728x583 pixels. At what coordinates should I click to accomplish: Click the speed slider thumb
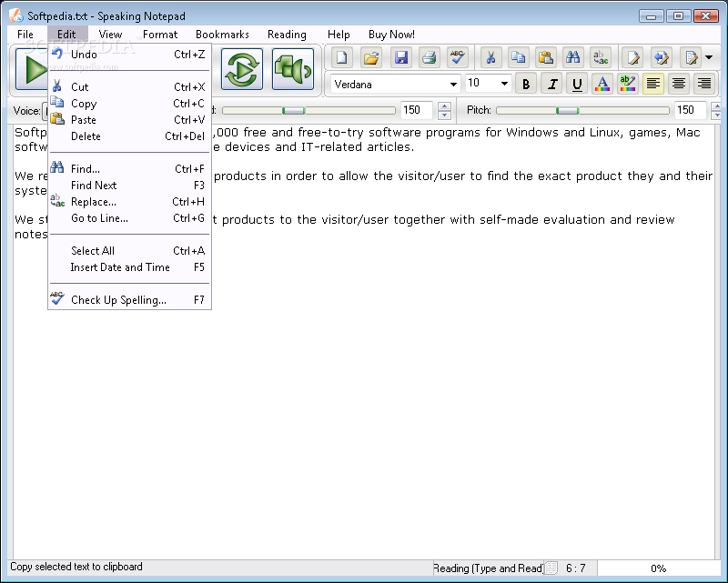(293, 110)
